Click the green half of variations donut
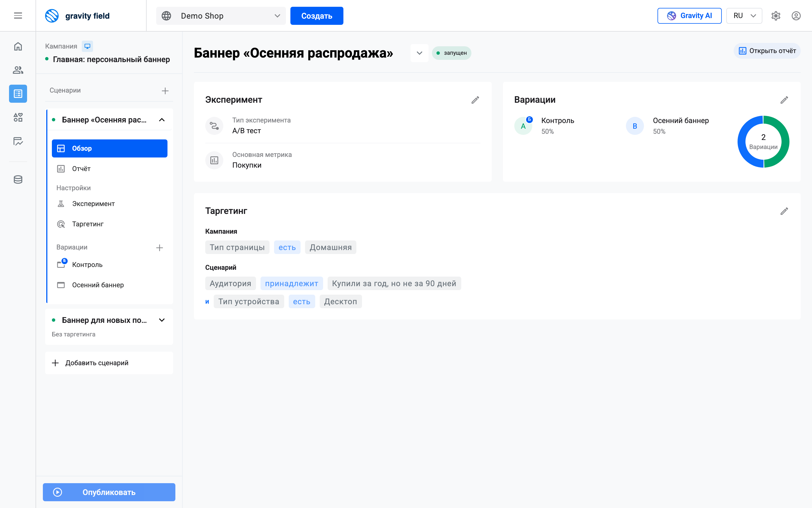Image resolution: width=812 pixels, height=508 pixels. tap(785, 141)
